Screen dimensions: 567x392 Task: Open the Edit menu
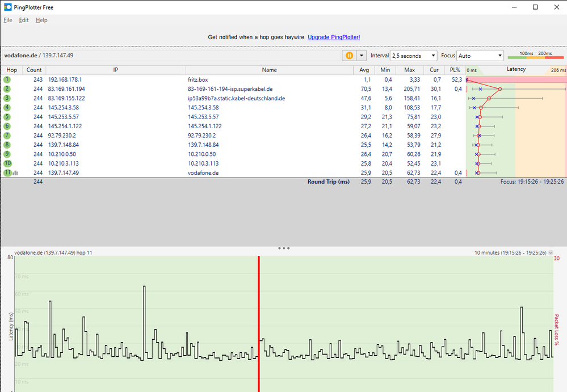coord(24,20)
